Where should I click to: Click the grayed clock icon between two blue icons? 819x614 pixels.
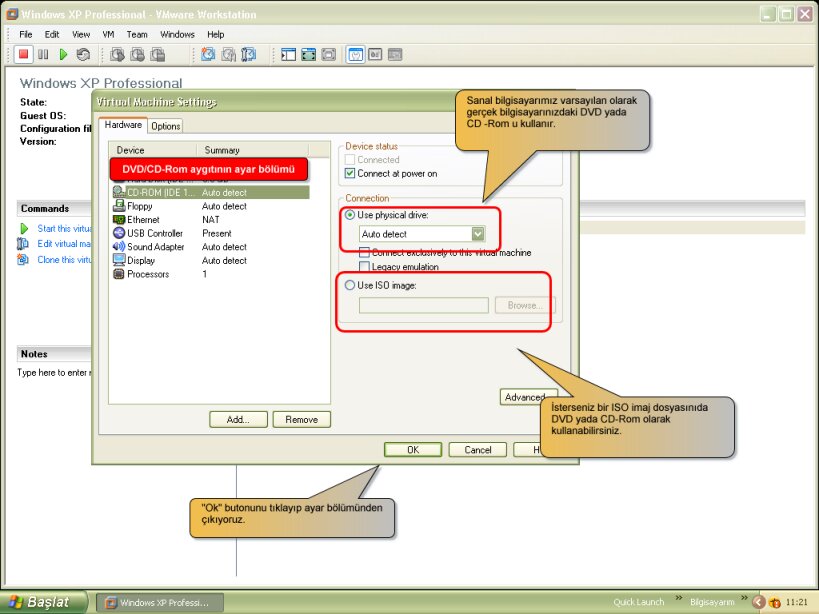[229, 54]
